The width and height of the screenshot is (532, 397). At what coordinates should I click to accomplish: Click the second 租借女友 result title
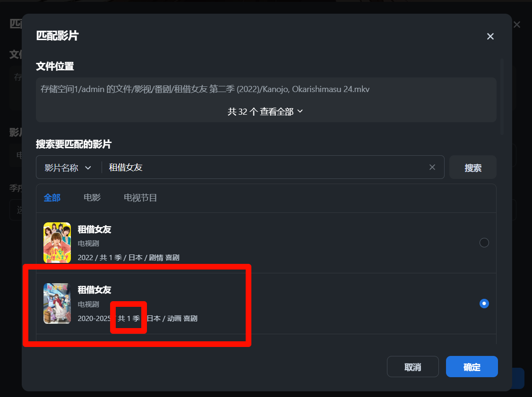(94, 290)
